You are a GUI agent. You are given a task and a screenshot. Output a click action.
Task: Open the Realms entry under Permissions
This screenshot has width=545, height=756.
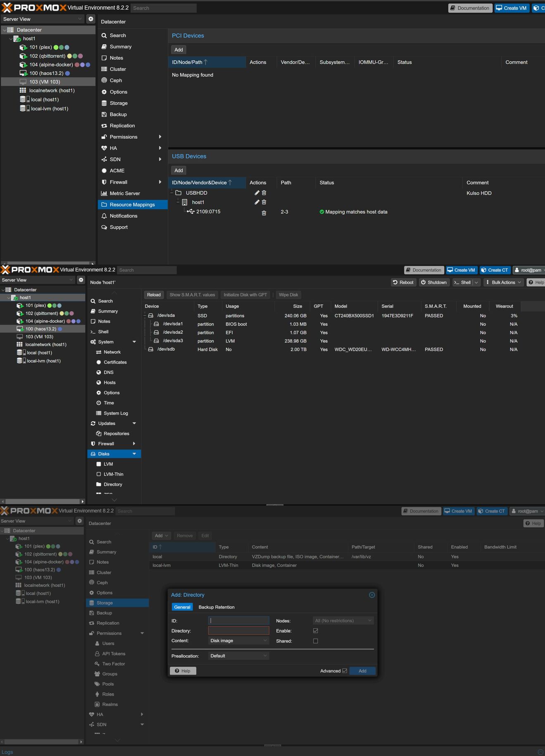point(110,704)
